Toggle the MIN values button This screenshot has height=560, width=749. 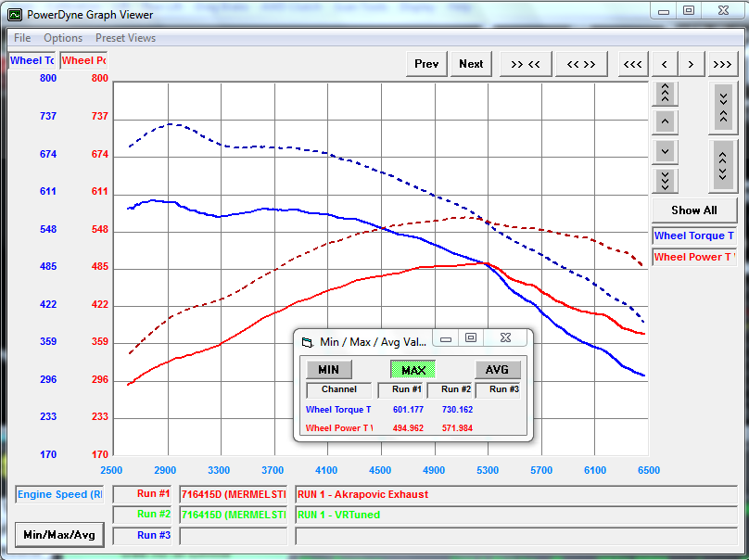(x=328, y=369)
